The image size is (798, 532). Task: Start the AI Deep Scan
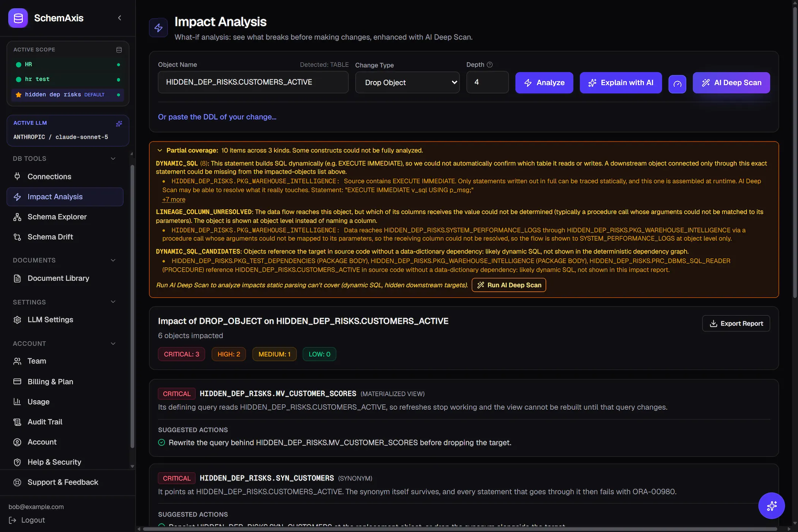(x=731, y=82)
